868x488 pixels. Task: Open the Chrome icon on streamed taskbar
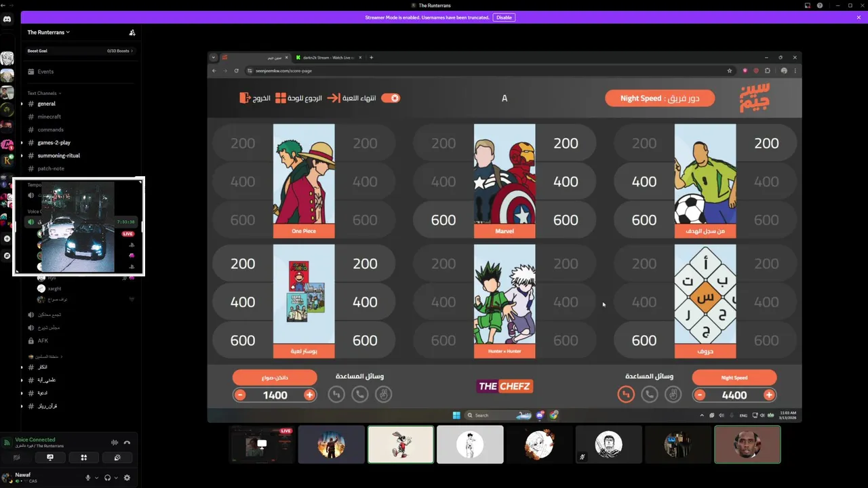click(554, 415)
